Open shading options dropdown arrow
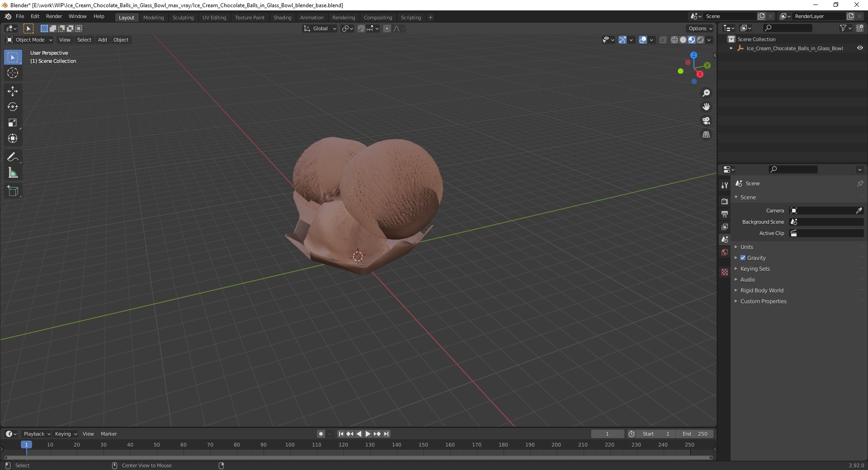The height and width of the screenshot is (470, 868). pyautogui.click(x=709, y=40)
